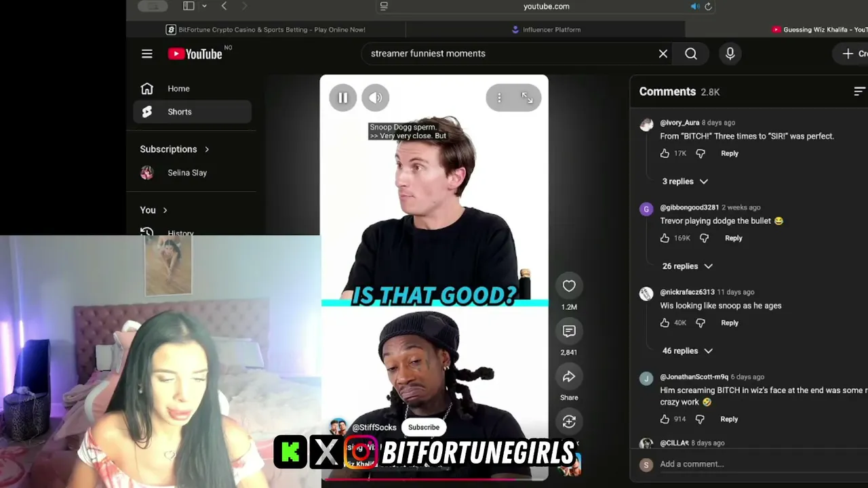Like the comment by @JonathanScott-m9q
The image size is (868, 488).
(x=665, y=420)
